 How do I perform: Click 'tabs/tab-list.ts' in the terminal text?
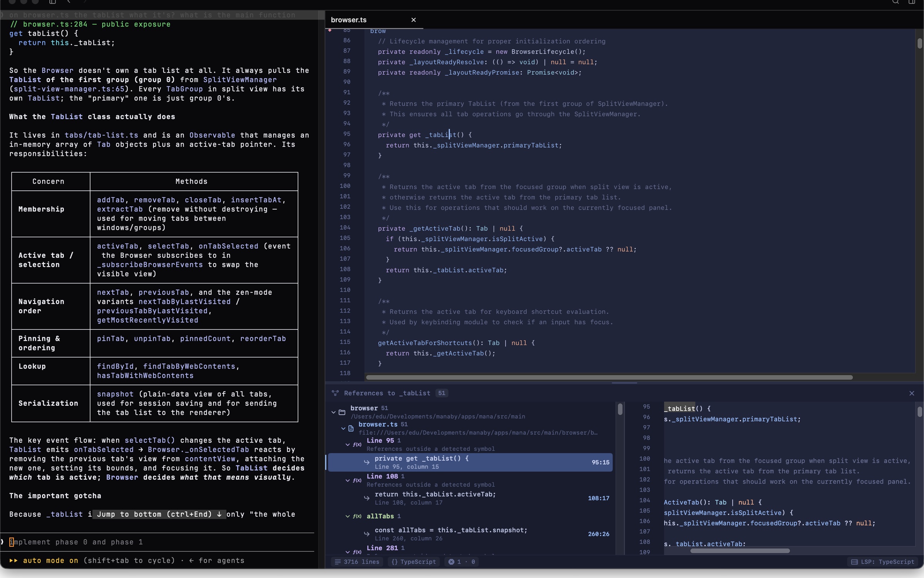(101, 135)
